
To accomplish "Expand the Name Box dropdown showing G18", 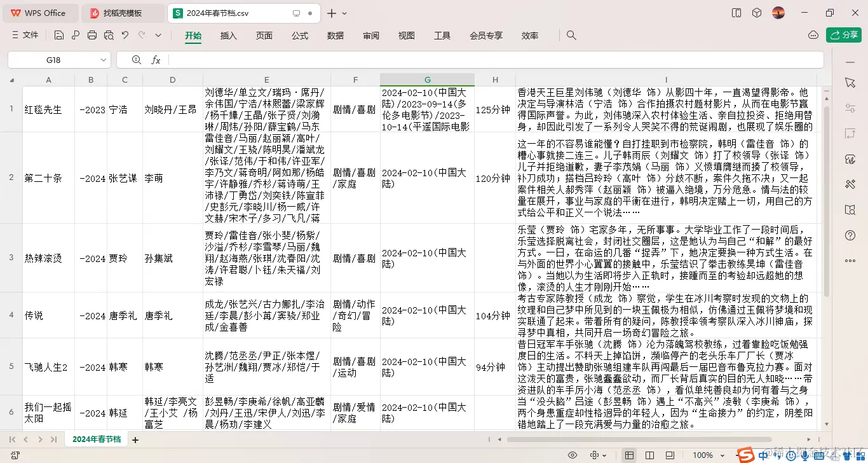I will 104,60.
